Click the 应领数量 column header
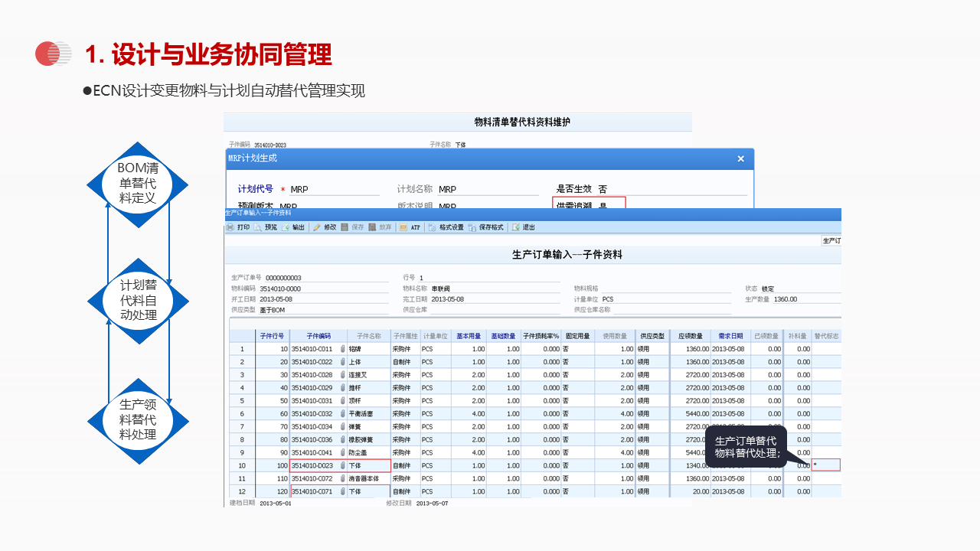This screenshot has height=551, width=980. (691, 336)
